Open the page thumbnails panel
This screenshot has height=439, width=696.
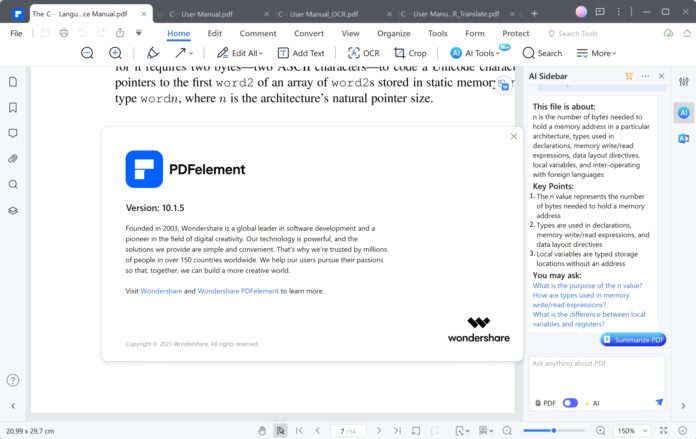point(13,82)
